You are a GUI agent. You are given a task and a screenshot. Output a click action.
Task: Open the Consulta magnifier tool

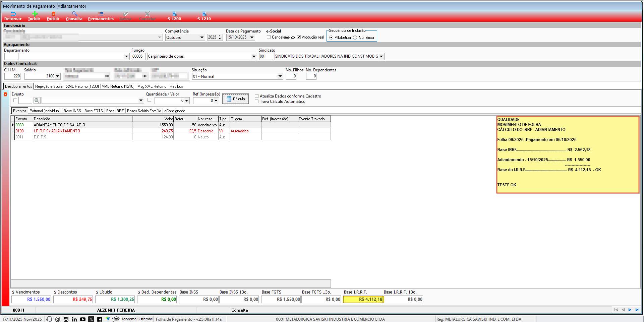tap(74, 14)
